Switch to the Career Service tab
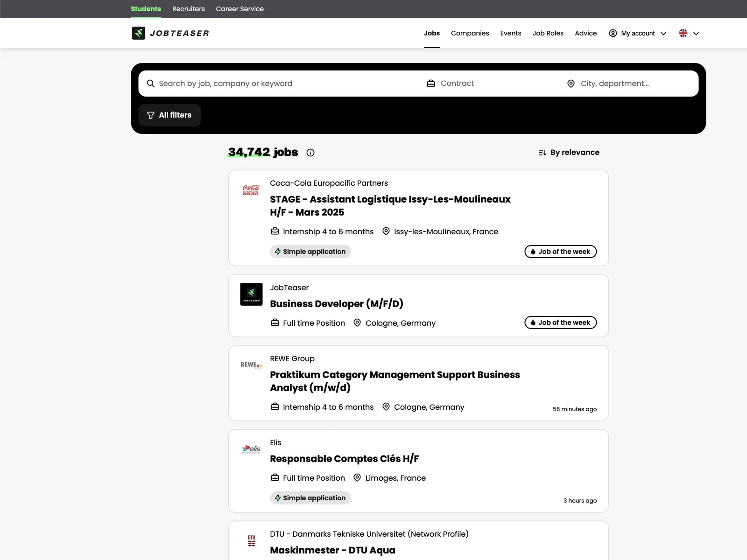The image size is (747, 560). pyautogui.click(x=240, y=9)
